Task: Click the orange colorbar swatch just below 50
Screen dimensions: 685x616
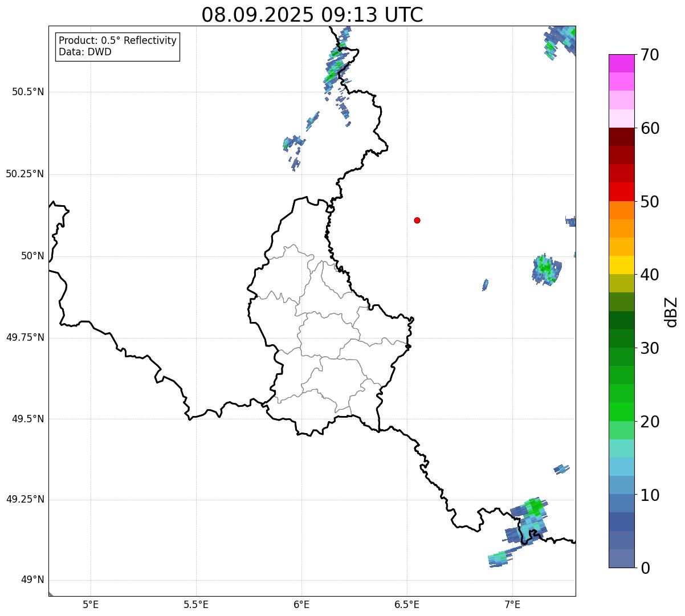Action: click(x=621, y=210)
